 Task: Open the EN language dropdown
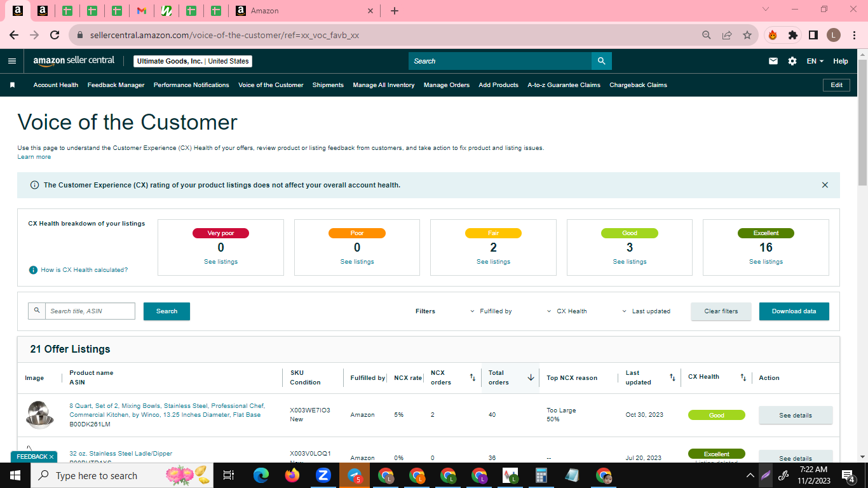pos(815,61)
